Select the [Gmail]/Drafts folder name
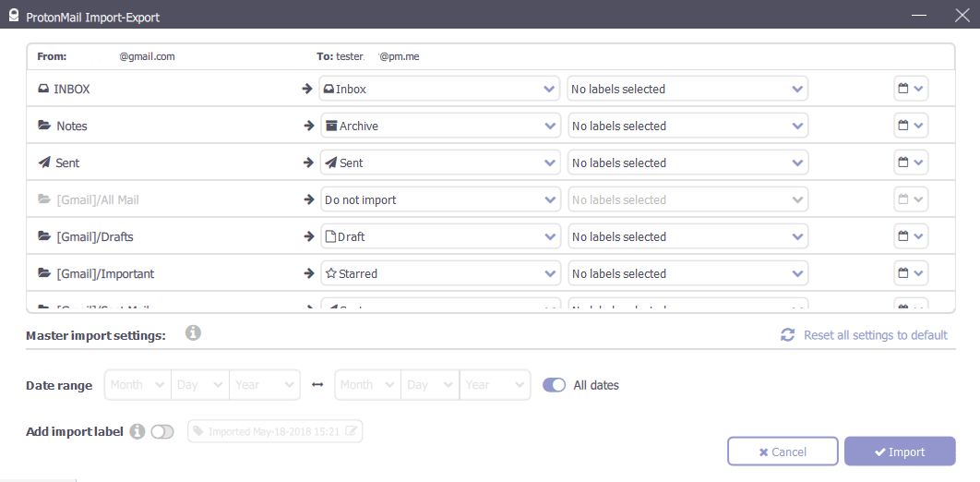This screenshot has width=980, height=482. 95,237
